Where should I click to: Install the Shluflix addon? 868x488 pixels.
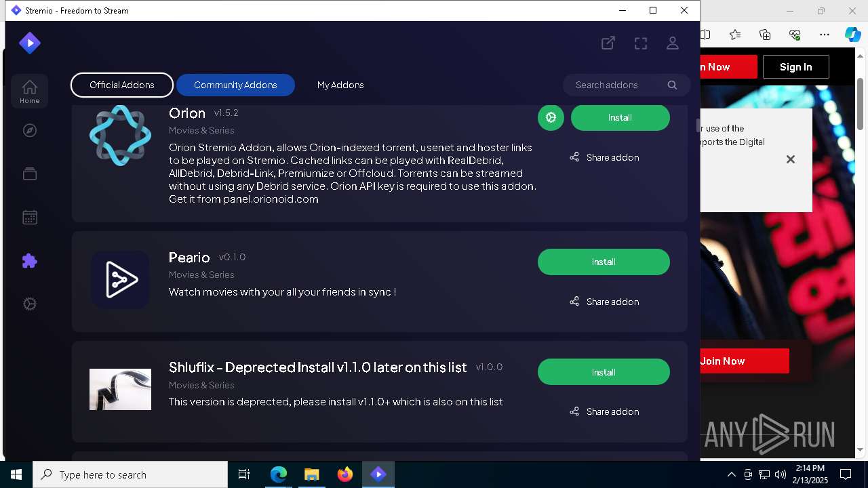pyautogui.click(x=604, y=372)
